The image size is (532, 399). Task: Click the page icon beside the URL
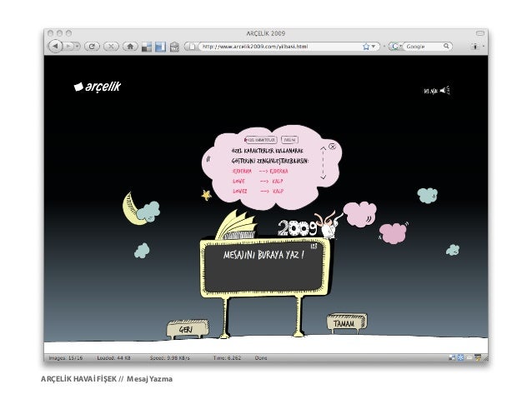(192, 47)
